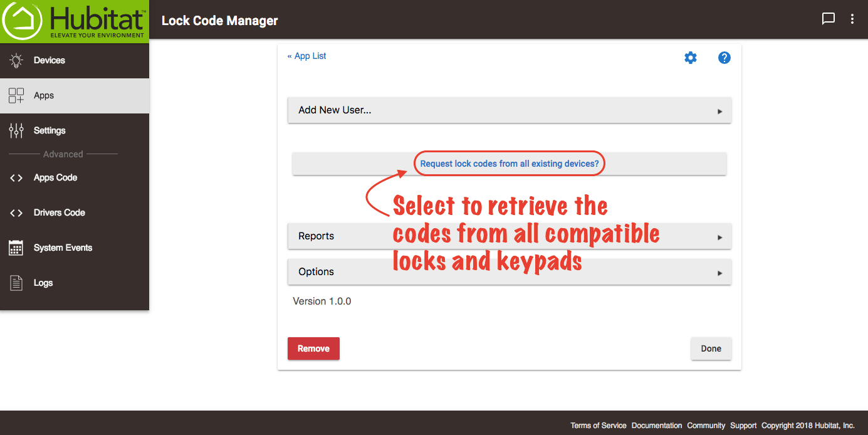
Task: Open the app settings gear icon
Action: tap(690, 57)
